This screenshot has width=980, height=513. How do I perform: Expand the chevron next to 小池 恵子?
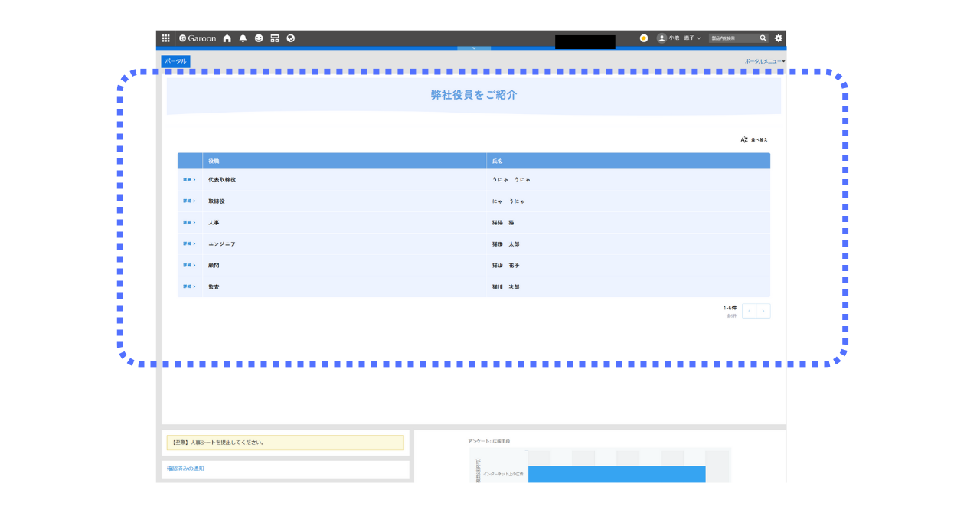699,38
